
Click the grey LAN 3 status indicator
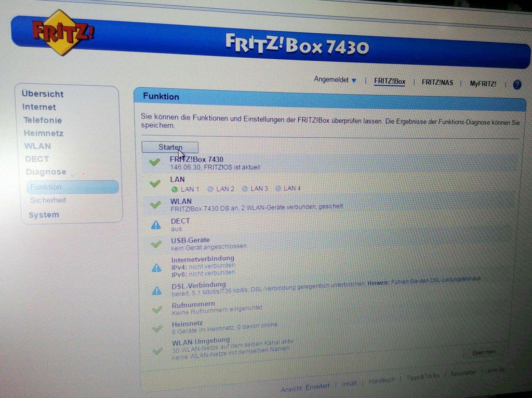pyautogui.click(x=245, y=189)
